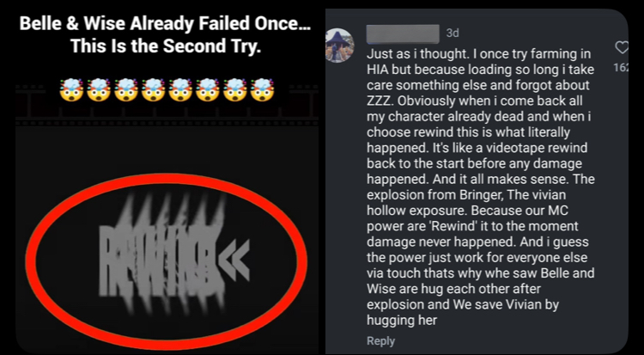Click the first exploding-head emoji
Viewport: 644px width, 355px height.
pos(71,89)
